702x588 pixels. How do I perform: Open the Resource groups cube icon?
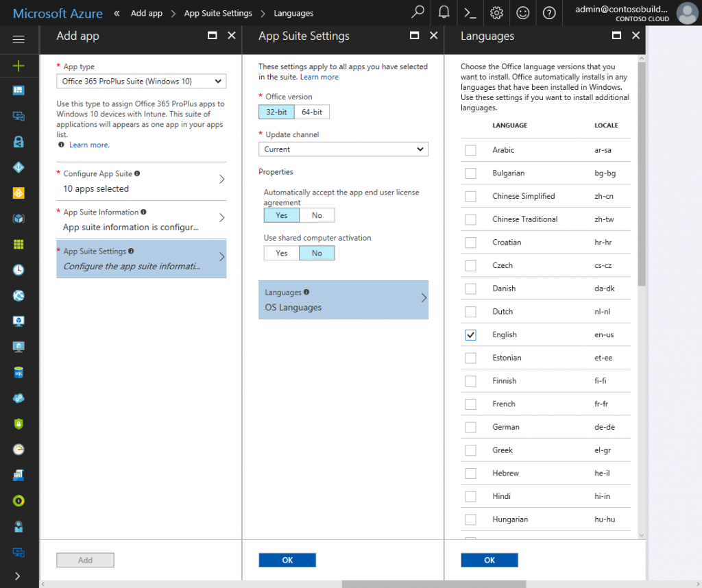[x=19, y=219]
